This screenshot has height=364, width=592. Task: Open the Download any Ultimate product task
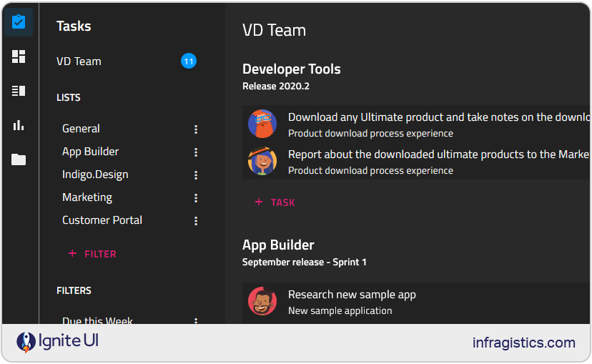[416, 124]
